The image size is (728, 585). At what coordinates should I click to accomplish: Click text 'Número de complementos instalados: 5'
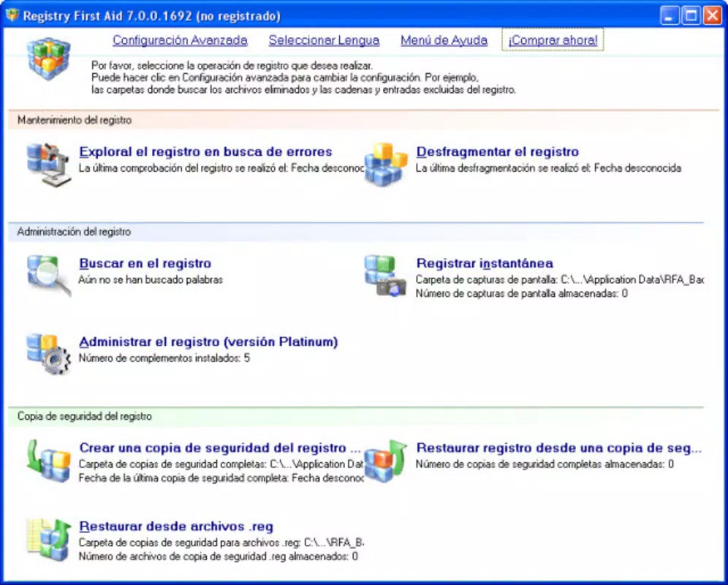click(x=164, y=358)
